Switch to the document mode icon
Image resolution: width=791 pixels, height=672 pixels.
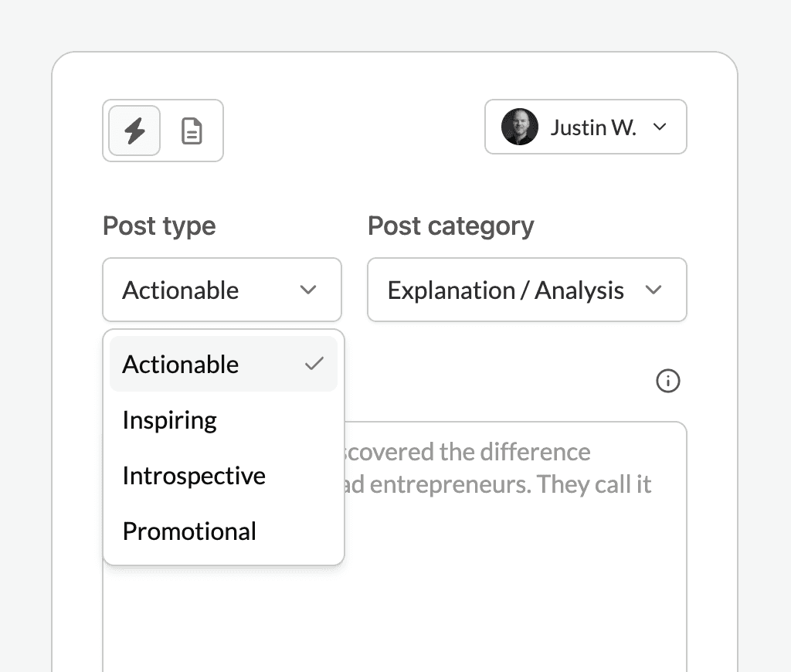(191, 131)
